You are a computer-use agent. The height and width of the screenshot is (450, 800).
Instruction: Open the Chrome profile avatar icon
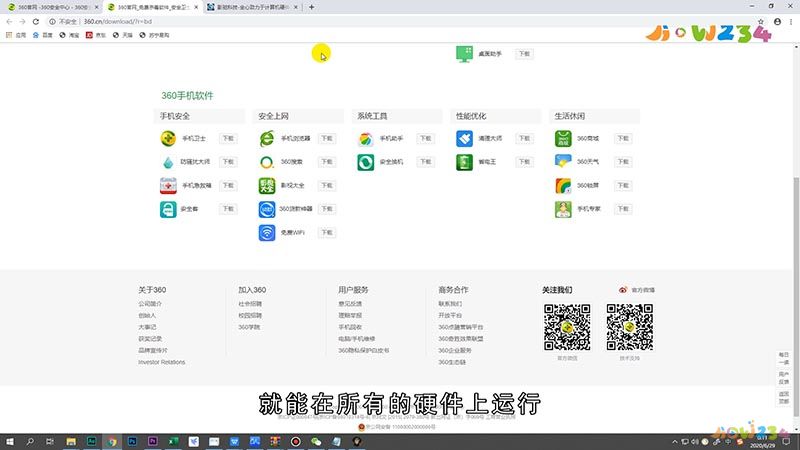coord(777,21)
